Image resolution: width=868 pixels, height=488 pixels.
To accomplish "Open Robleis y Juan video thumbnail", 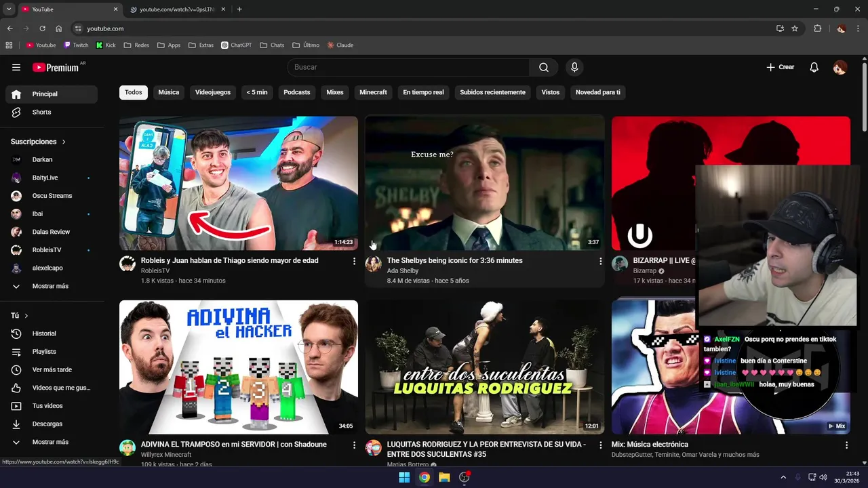I will click(x=239, y=183).
